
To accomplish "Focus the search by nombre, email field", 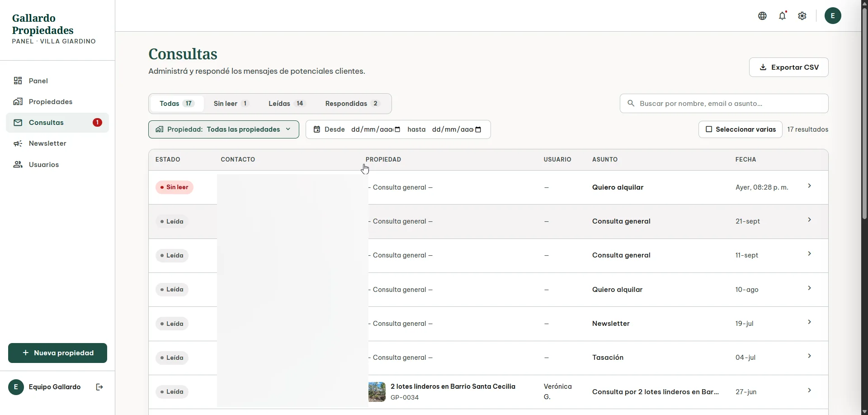I will [x=724, y=104].
